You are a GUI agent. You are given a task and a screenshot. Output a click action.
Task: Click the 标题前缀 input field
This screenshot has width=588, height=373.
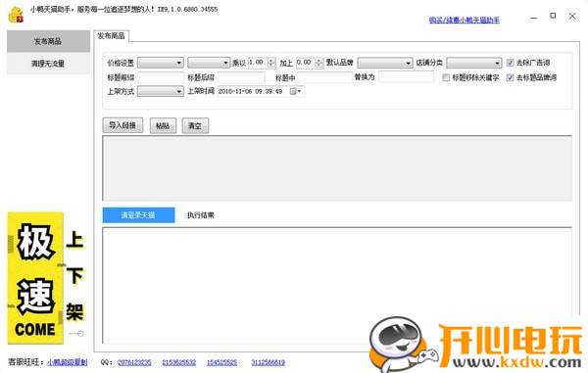pos(161,77)
